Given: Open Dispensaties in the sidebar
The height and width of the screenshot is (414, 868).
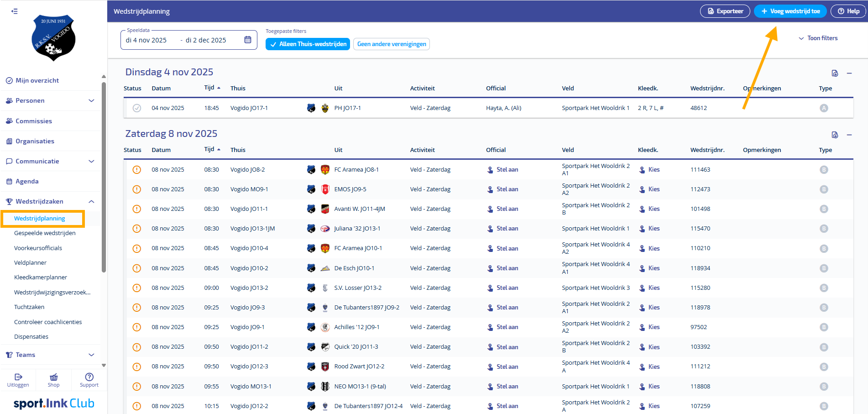Looking at the screenshot, I should (x=31, y=337).
